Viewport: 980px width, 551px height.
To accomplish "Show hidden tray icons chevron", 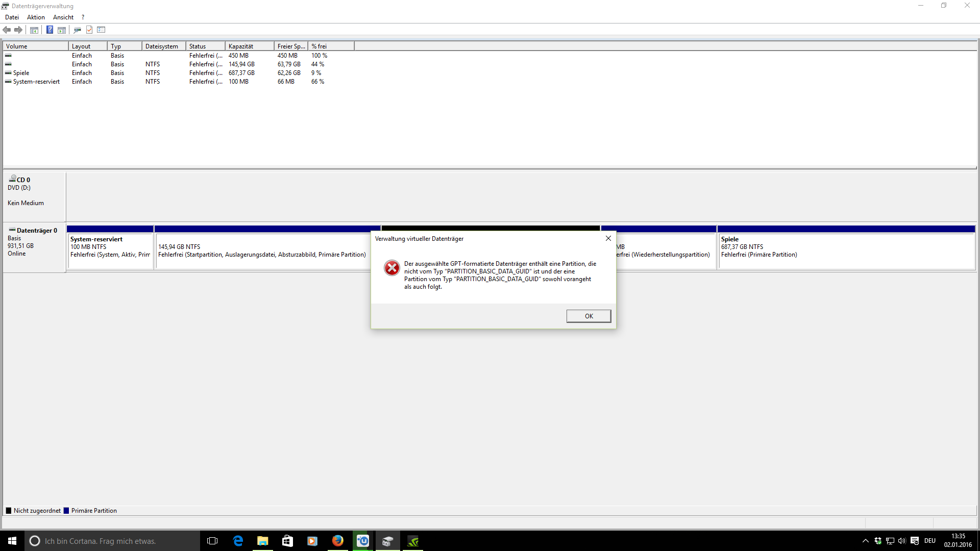I will [x=865, y=541].
